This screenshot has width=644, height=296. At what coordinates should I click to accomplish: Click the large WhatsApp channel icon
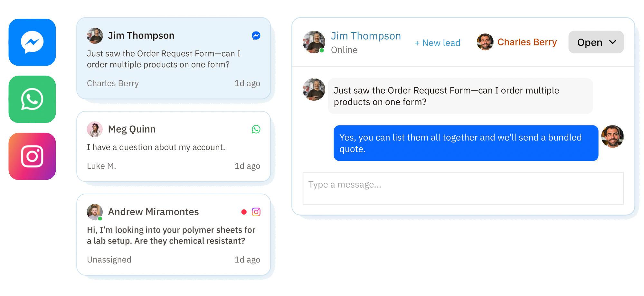(32, 99)
